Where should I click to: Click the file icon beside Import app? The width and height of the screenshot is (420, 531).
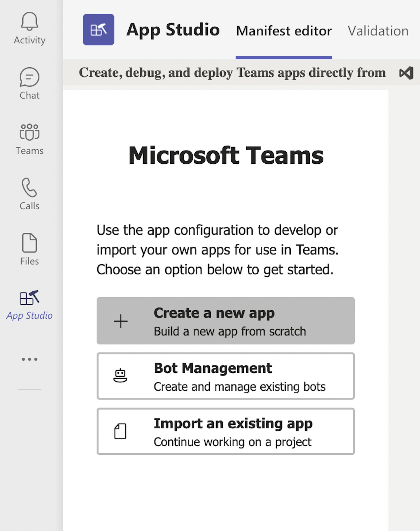click(120, 431)
